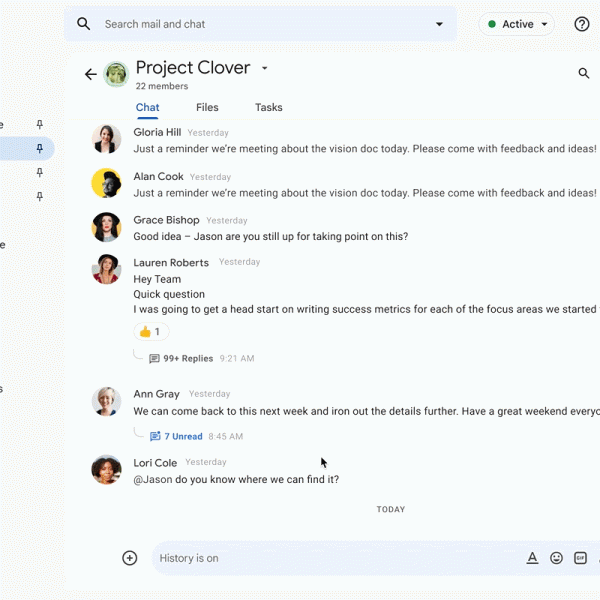The height and width of the screenshot is (600, 600).
Task: Open the help question mark icon
Action: click(x=582, y=24)
